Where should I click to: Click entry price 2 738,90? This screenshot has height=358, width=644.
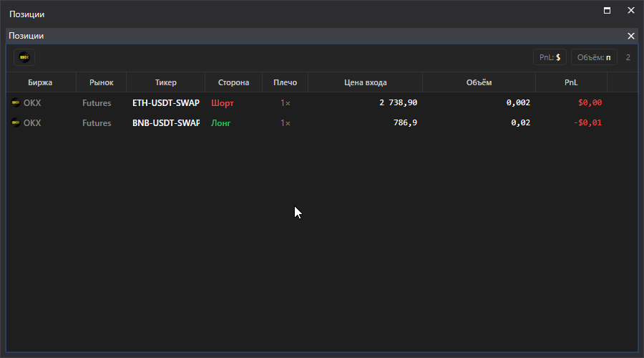(x=398, y=102)
